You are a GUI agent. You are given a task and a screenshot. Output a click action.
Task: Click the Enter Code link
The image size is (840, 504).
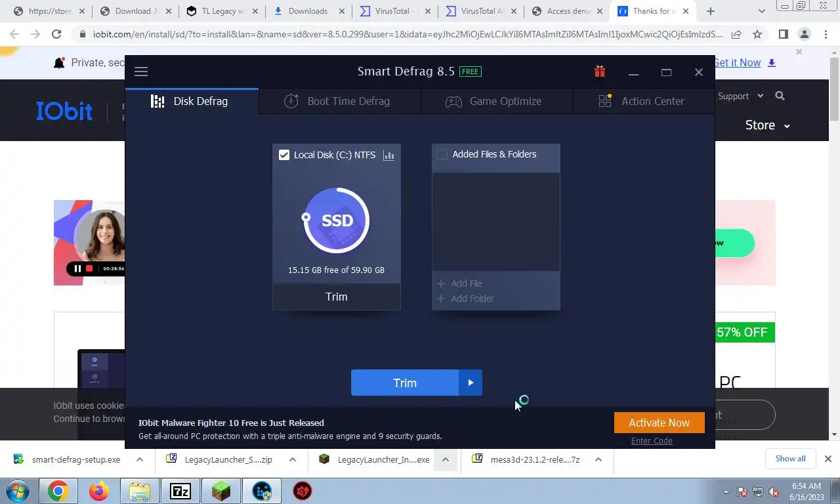[652, 440]
